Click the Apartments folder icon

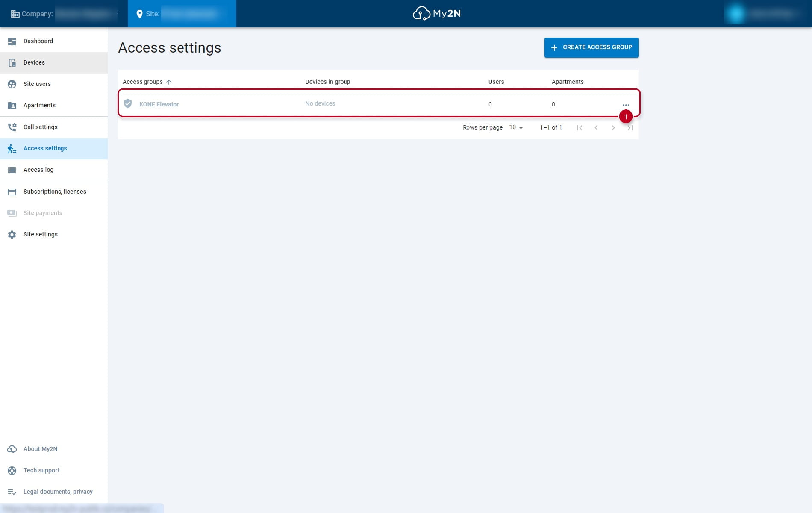coord(12,106)
